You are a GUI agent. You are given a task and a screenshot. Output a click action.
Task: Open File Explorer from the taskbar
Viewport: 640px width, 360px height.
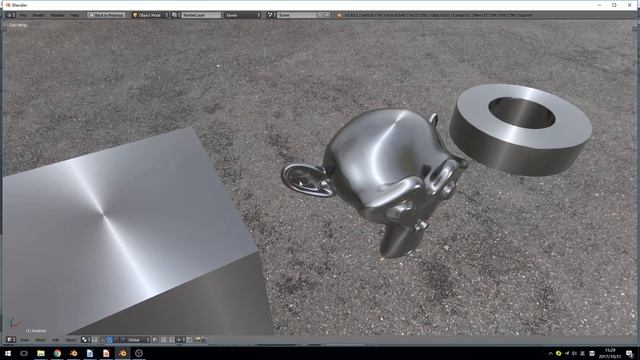tap(41, 353)
